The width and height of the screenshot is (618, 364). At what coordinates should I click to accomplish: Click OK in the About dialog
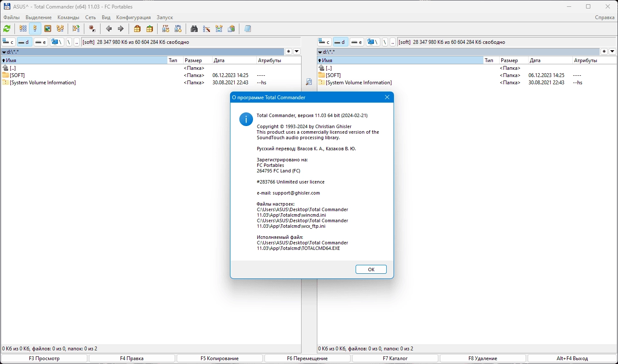(x=371, y=269)
